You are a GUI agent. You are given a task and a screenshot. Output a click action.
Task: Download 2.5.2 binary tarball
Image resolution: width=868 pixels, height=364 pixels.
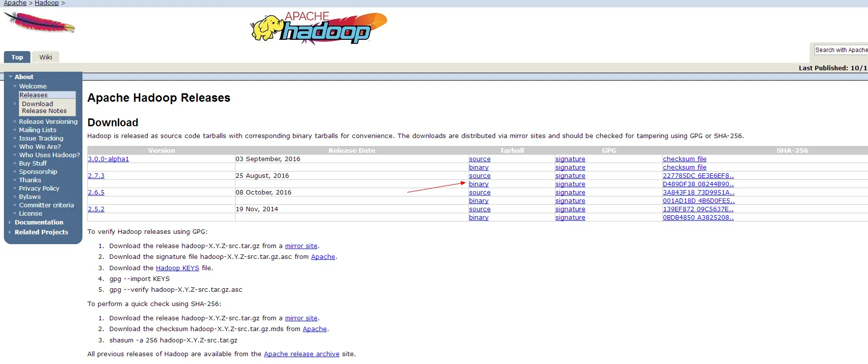tap(479, 218)
